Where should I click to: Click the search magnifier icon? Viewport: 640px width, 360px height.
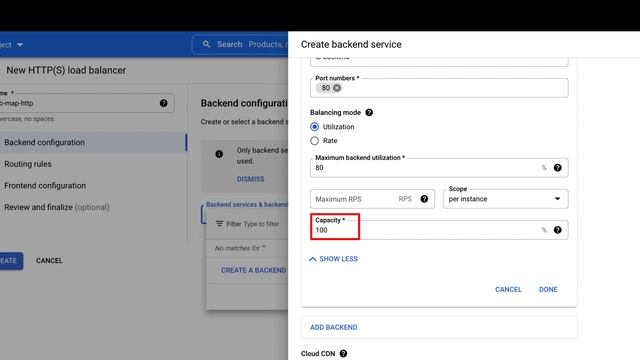click(x=207, y=44)
